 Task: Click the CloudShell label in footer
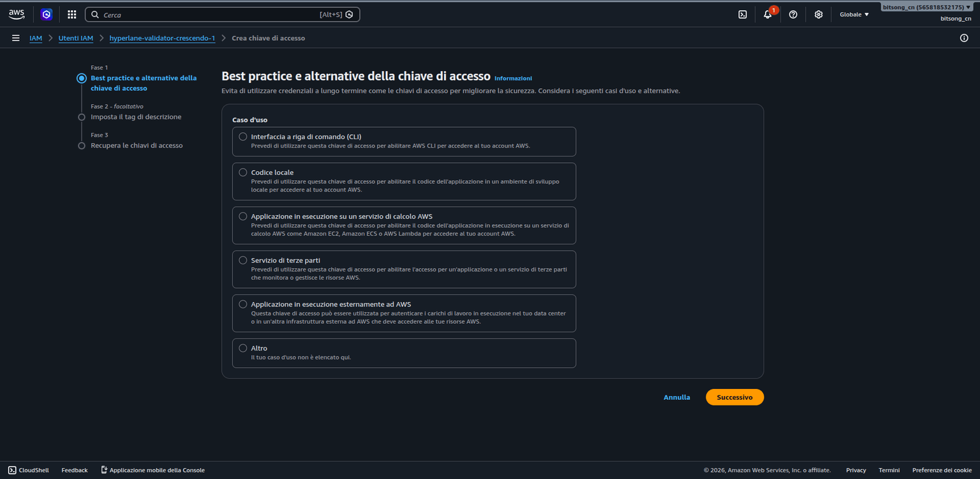34,470
